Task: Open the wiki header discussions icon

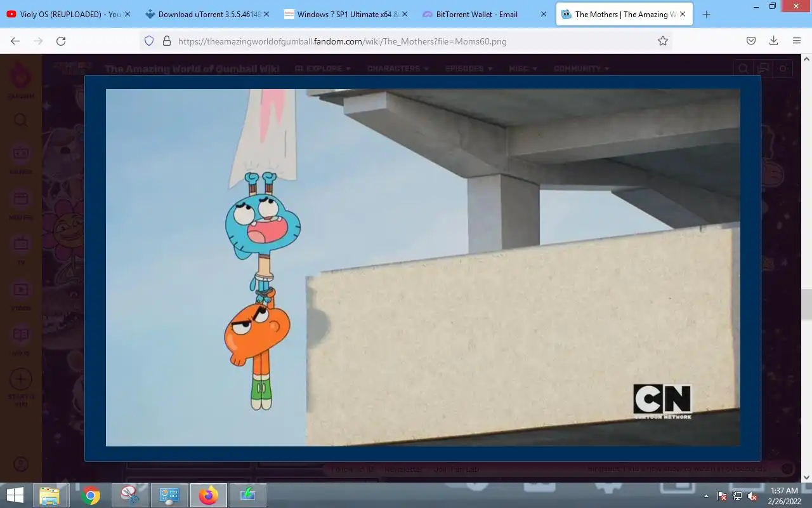Action: tap(764, 69)
